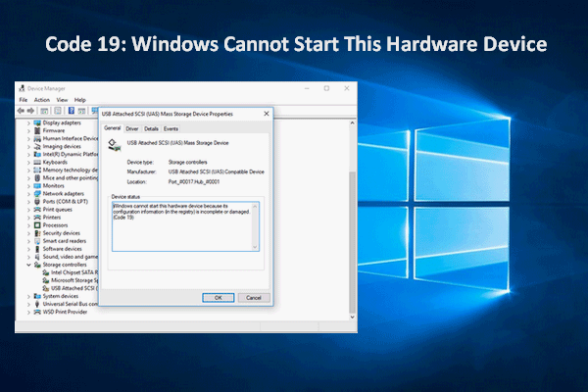Expand the Network adapters node
This screenshot has height=392, width=588.
coord(28,194)
